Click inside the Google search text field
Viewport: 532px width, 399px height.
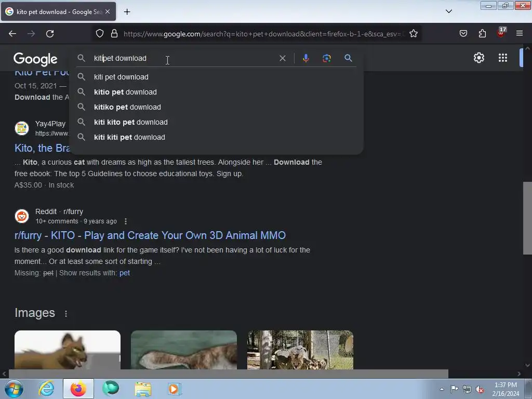point(185,58)
